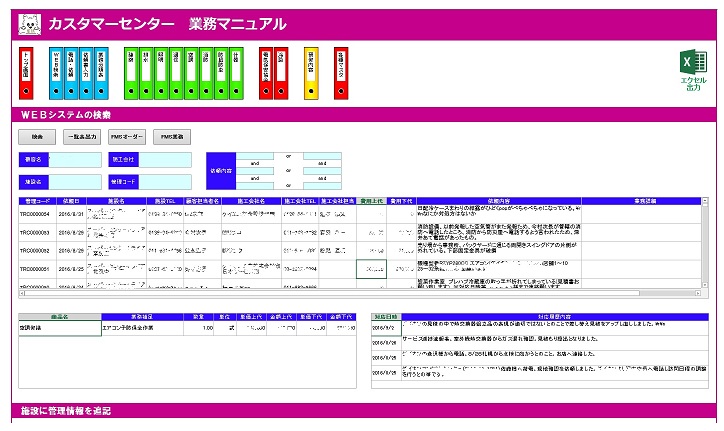Viewport: 724px width, 431px height.
Task: Click the 管理コード input field
Action: pos(165,182)
